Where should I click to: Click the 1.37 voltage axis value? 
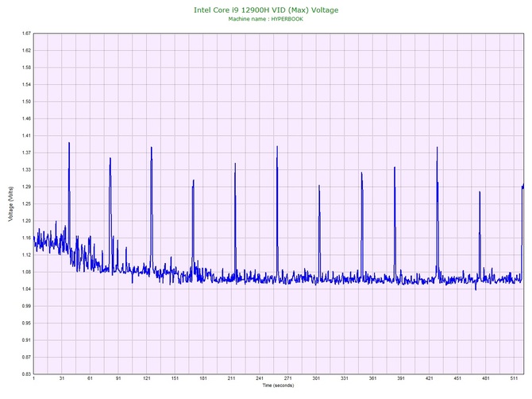(x=26, y=153)
